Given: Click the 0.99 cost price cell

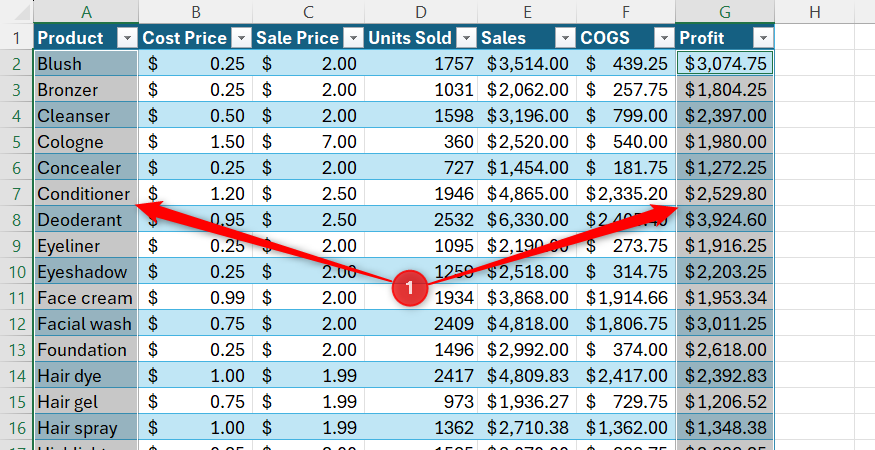Looking at the screenshot, I should tap(195, 298).
